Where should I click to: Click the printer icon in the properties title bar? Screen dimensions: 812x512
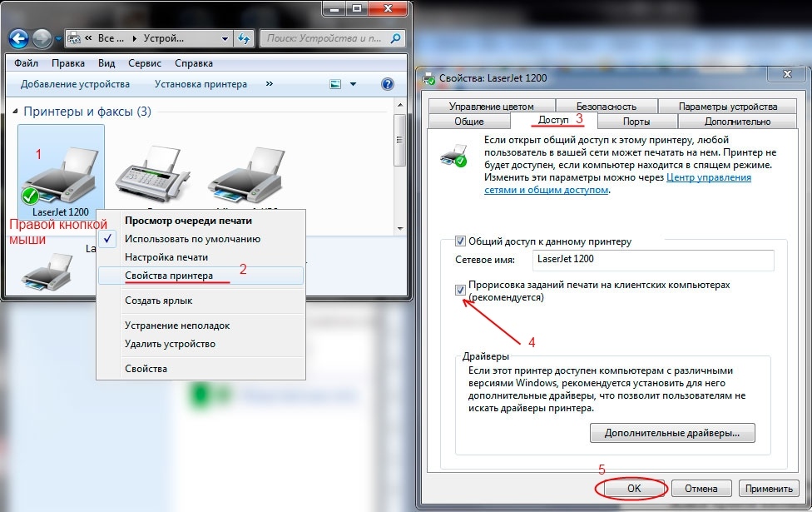pos(428,78)
